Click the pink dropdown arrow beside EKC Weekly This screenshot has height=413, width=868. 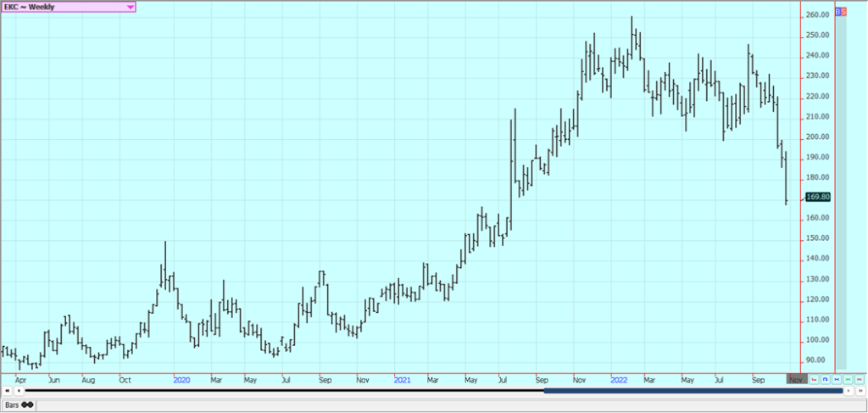[130, 7]
